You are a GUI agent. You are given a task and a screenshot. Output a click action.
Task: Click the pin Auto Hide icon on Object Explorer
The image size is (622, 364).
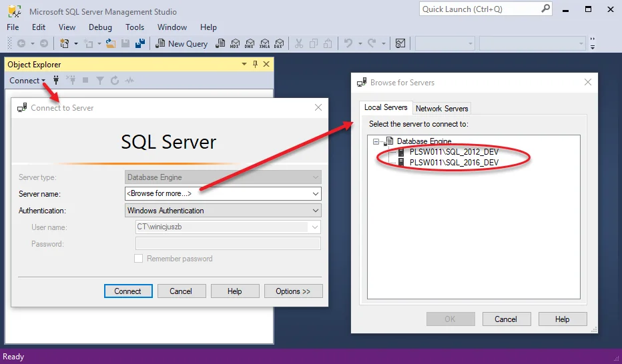[x=255, y=64]
